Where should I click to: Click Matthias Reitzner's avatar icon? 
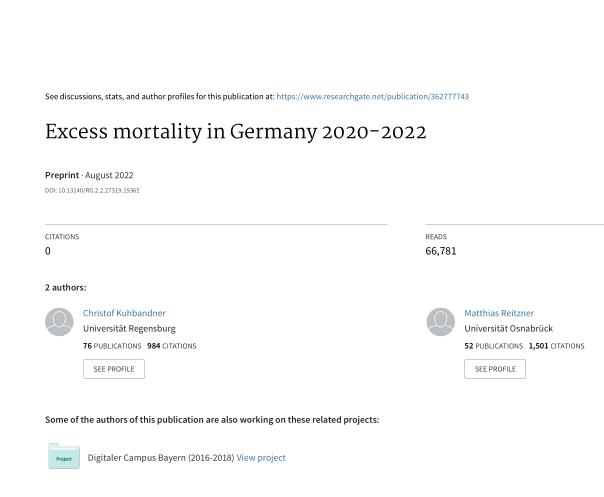[x=441, y=322]
